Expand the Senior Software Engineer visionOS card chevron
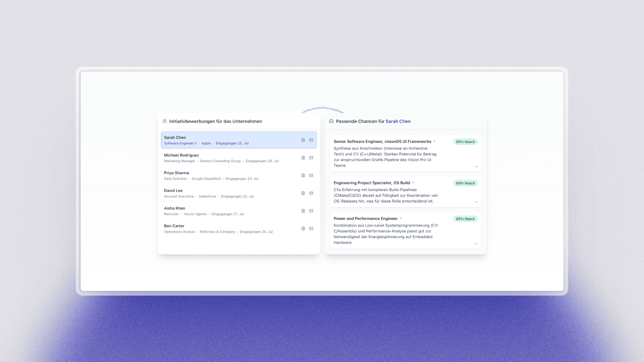 coord(476,167)
